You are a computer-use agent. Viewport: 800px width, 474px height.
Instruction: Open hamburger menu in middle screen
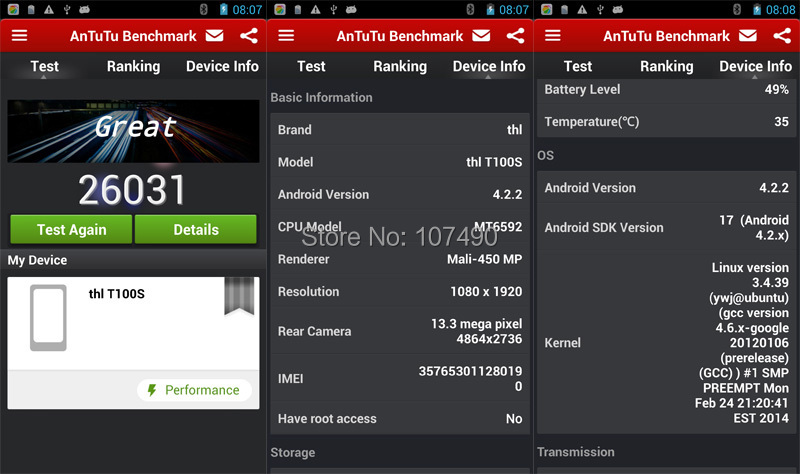(286, 35)
